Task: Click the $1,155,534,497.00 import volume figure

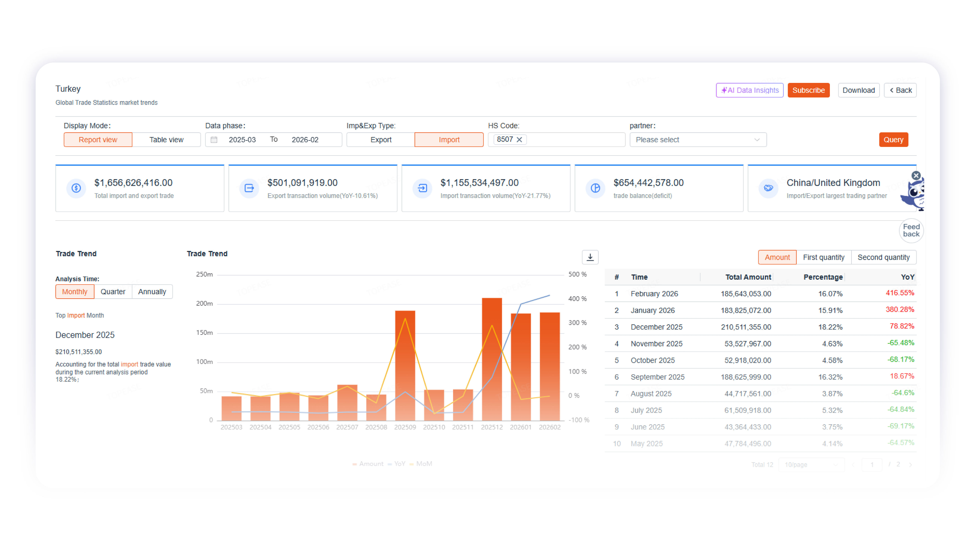Action: point(479,183)
